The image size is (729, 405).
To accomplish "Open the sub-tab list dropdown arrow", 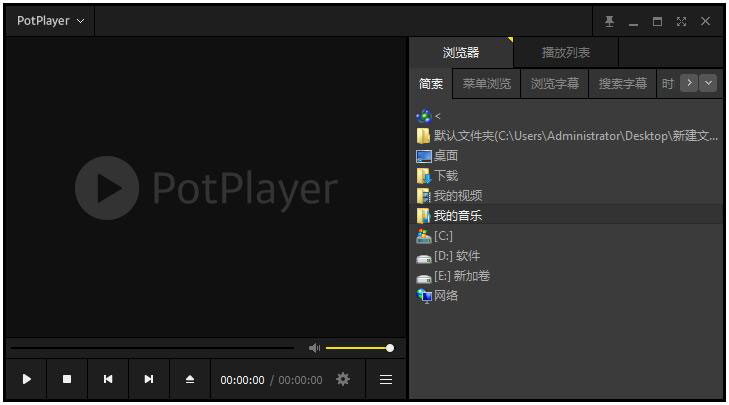I will 708,83.
